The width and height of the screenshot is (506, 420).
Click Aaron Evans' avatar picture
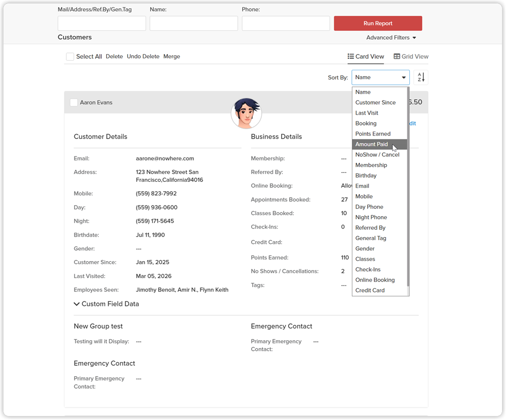coord(246,113)
